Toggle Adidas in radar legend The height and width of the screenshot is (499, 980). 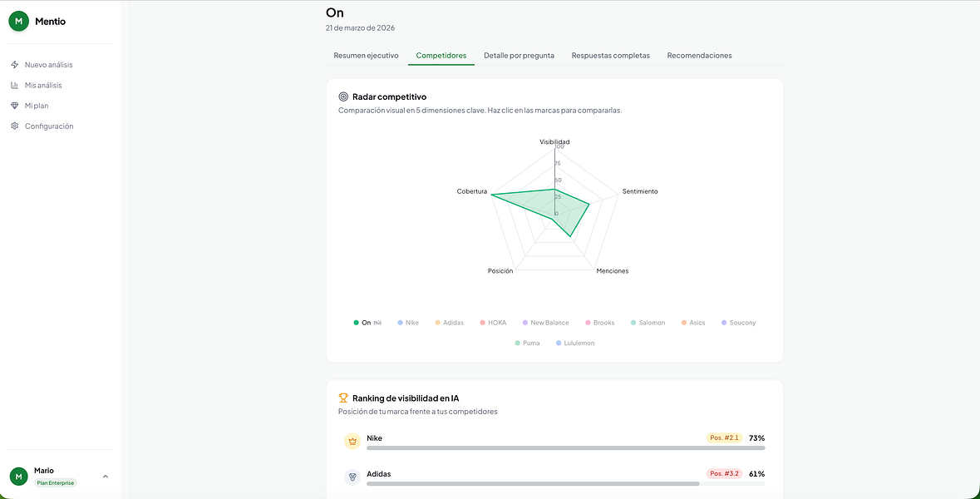[450, 323]
